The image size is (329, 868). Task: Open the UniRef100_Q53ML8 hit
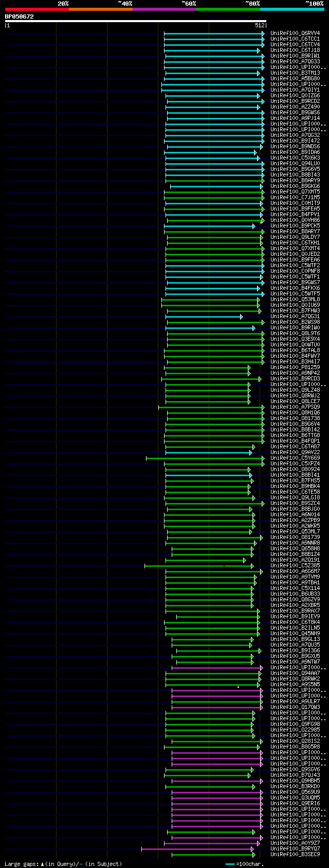(295, 299)
